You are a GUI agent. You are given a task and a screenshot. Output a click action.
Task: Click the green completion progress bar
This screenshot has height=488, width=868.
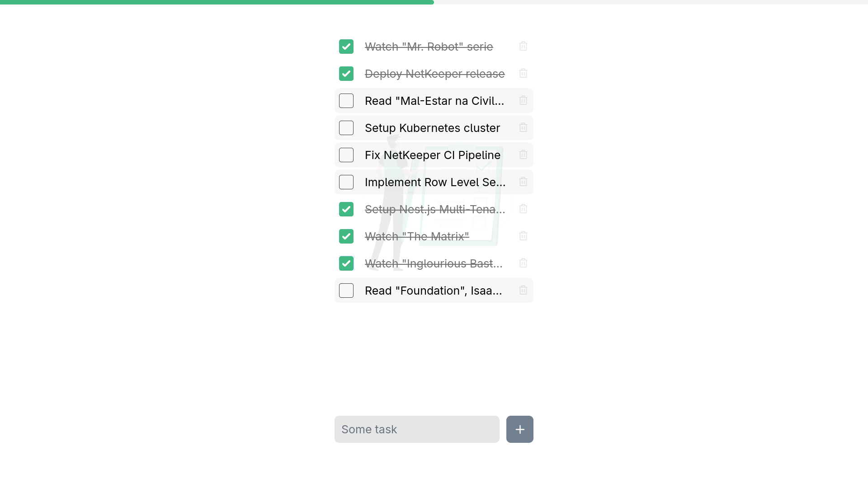(217, 2)
